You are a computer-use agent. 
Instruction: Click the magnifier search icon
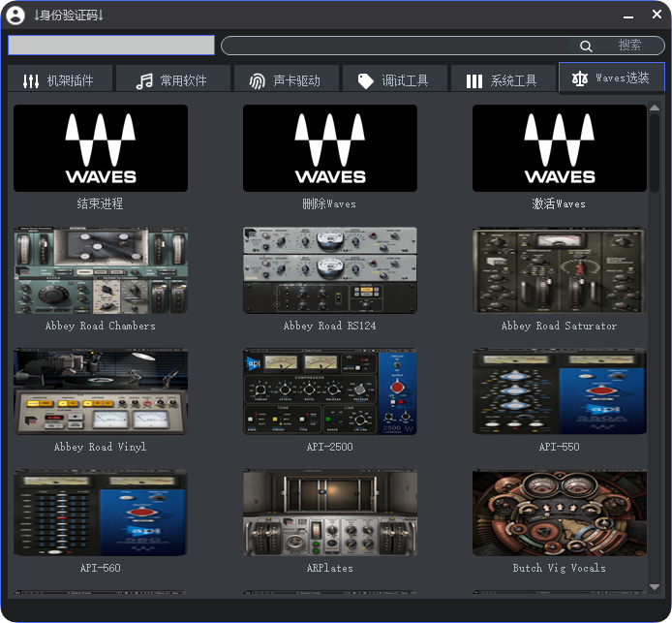[586, 46]
